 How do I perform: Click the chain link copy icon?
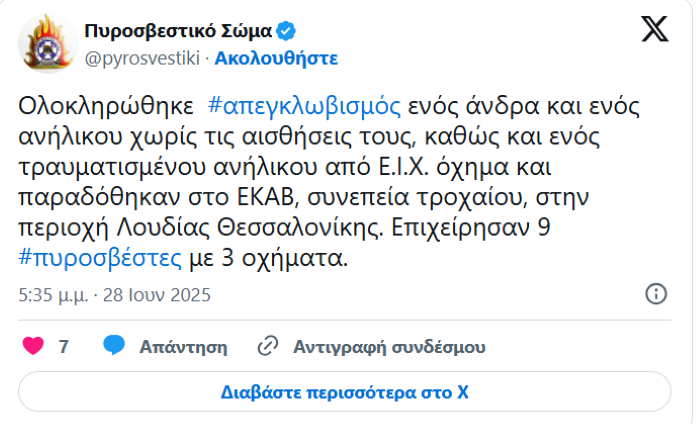tap(267, 347)
